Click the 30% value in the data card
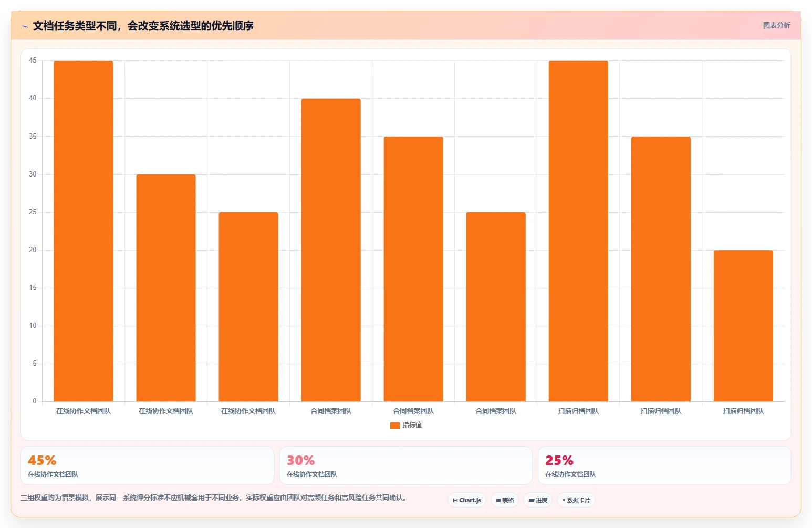 point(300,461)
